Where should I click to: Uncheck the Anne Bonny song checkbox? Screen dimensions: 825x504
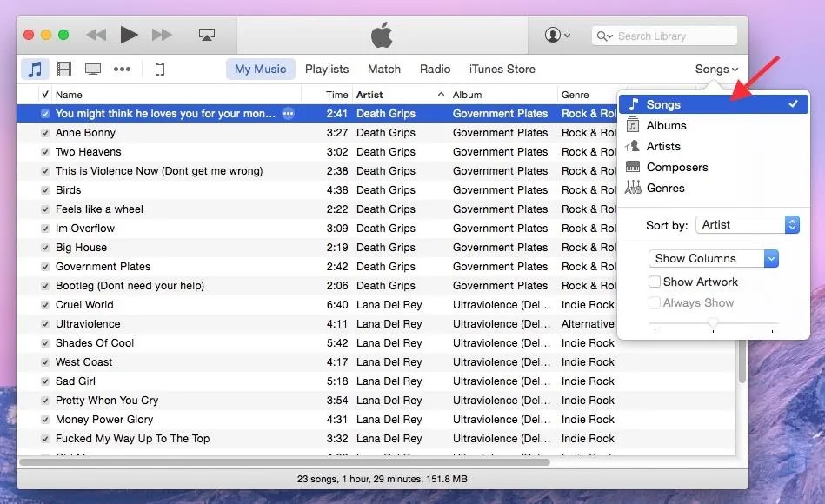(x=45, y=133)
